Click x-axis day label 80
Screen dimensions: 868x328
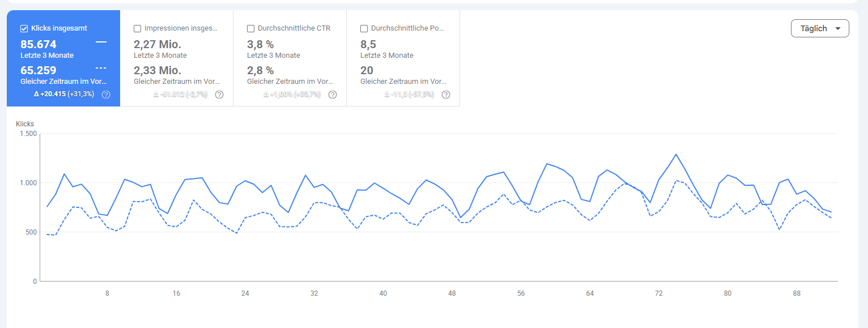(x=727, y=293)
